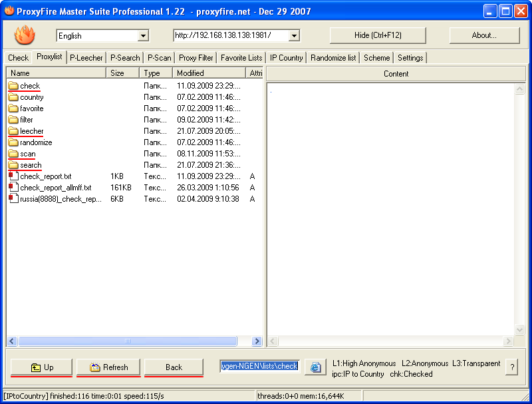The height and width of the screenshot is (404, 532).
Task: Switch to the P-Leecher tab
Action: pyautogui.click(x=86, y=58)
